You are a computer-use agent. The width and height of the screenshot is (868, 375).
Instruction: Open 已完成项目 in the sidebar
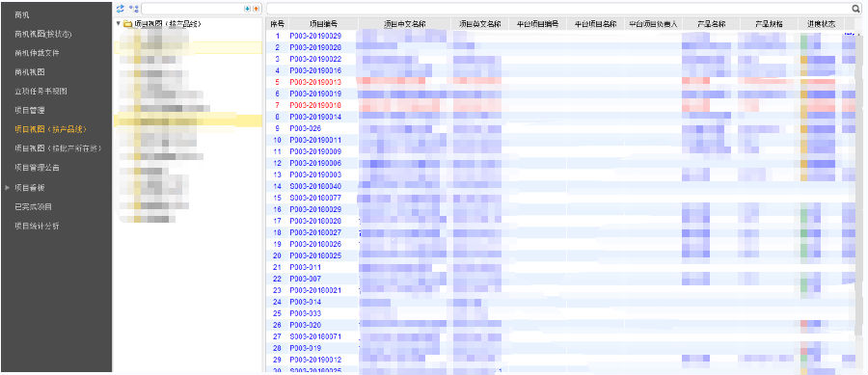33,207
